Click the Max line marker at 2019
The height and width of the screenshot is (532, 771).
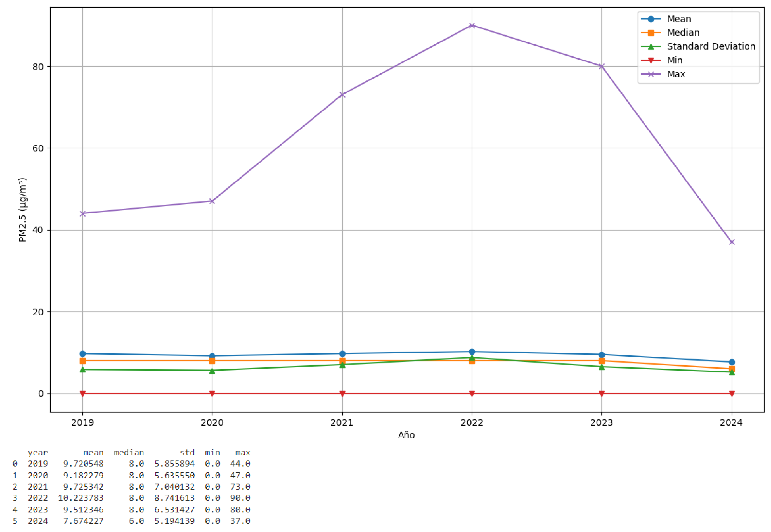(x=82, y=213)
